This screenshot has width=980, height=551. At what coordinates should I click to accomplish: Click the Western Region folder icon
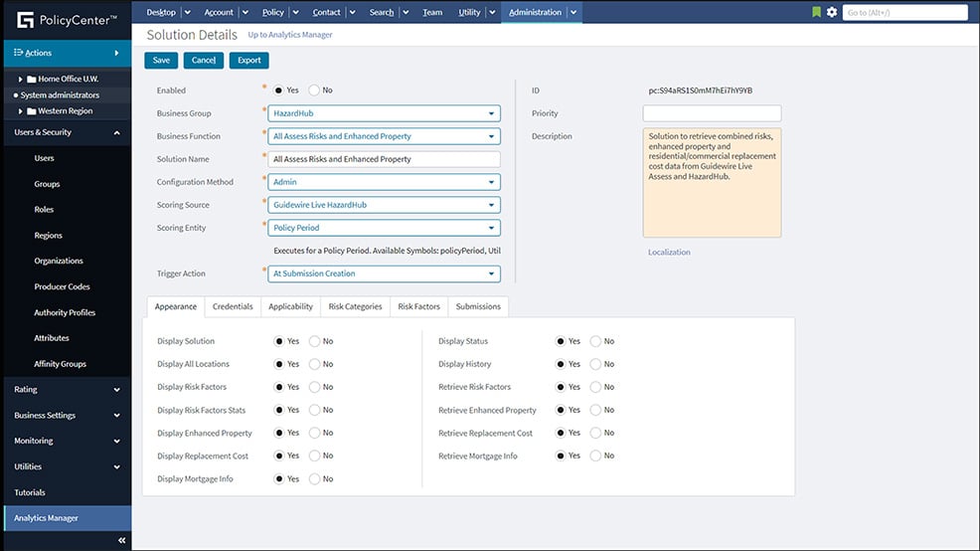pos(32,111)
